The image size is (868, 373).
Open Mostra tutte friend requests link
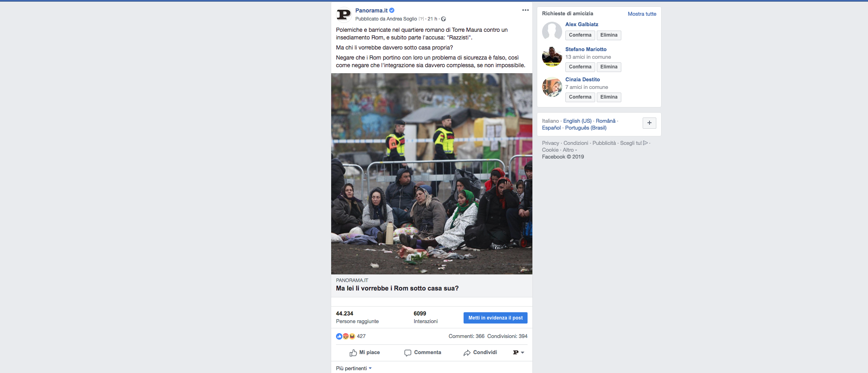(x=642, y=14)
